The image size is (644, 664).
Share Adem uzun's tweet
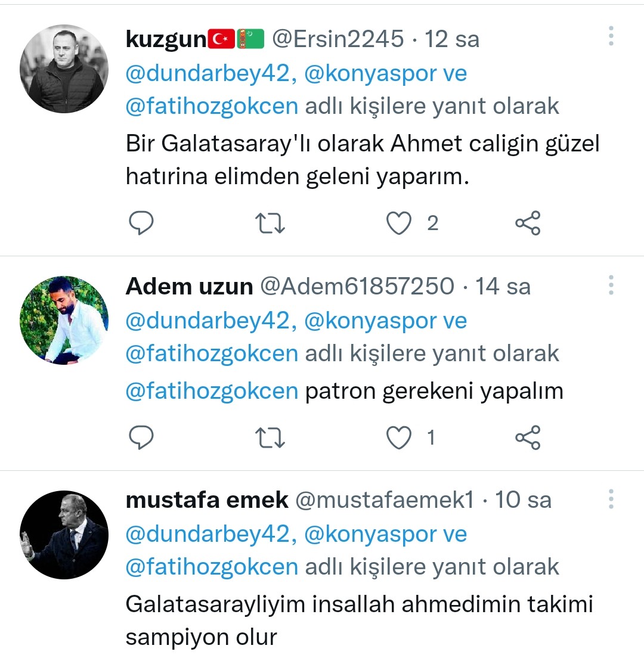528,437
